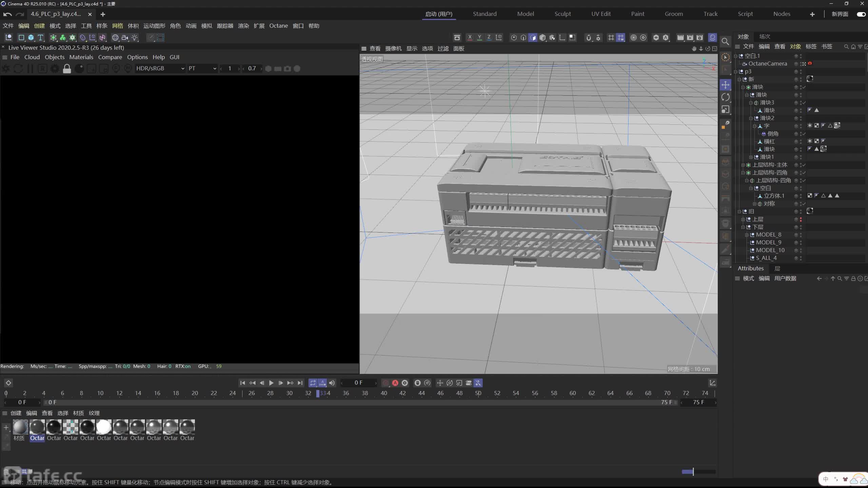Select the checkered Octane material swatch
Viewport: 868px width, 488px height.
71,427
